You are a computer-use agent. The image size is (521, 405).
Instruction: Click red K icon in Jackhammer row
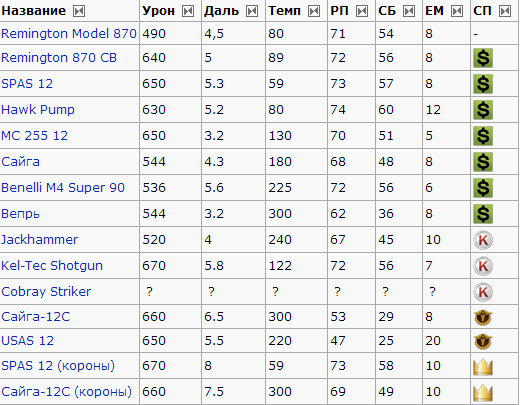(x=483, y=240)
